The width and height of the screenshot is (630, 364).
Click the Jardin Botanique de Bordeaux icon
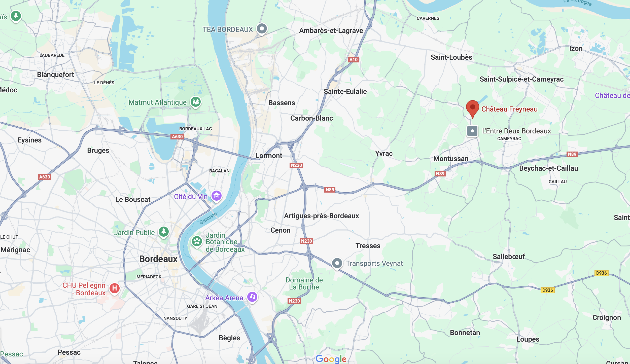point(197,242)
